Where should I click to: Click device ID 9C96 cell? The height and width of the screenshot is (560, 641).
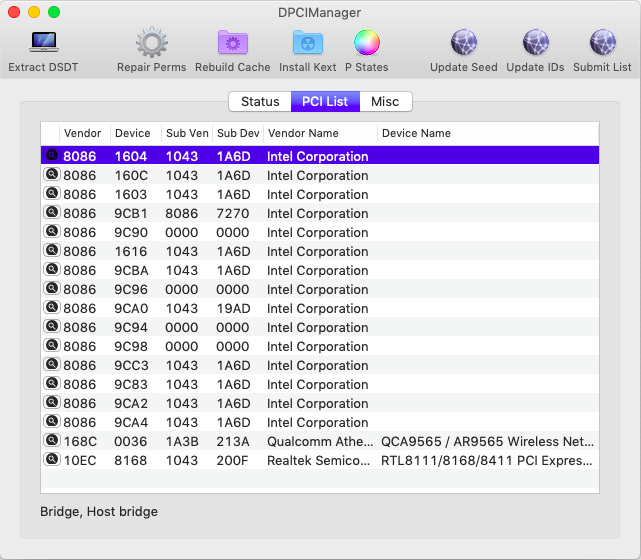pyautogui.click(x=131, y=289)
